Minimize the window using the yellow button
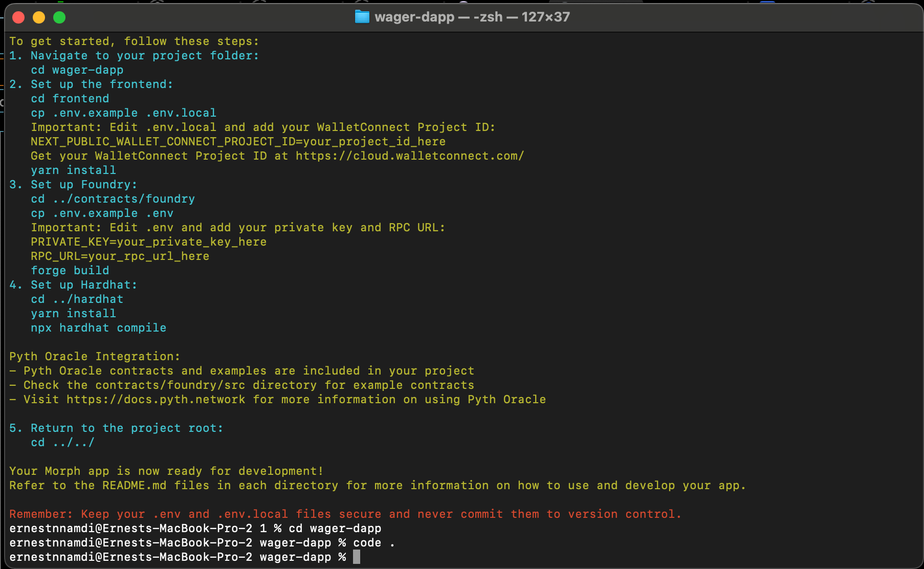Viewport: 924px width, 569px height. [39, 17]
